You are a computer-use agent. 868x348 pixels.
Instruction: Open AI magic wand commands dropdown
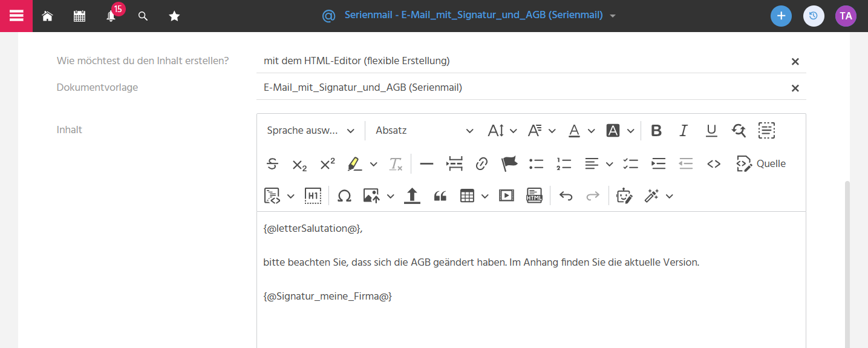(659, 195)
